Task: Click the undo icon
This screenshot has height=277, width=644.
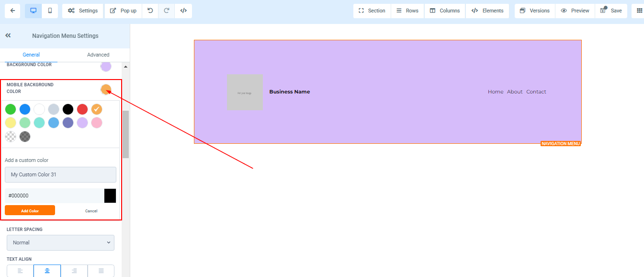Action: [x=150, y=11]
